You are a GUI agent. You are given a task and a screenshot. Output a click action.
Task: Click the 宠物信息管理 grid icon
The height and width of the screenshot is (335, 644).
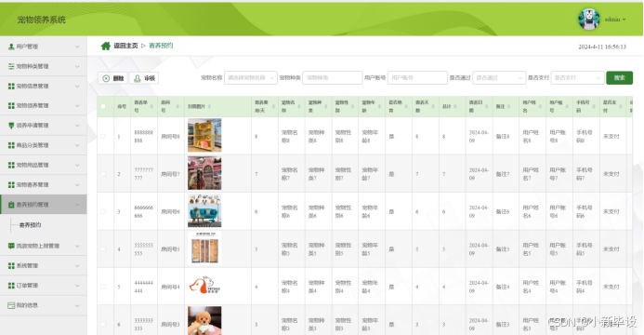coord(11,86)
